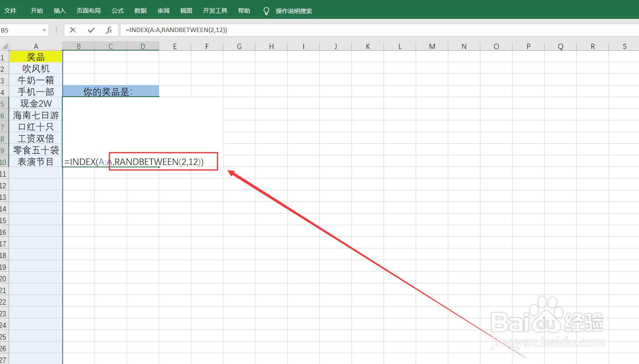Select row 20 header
This screenshot has width=639, height=364.
tap(4, 278)
